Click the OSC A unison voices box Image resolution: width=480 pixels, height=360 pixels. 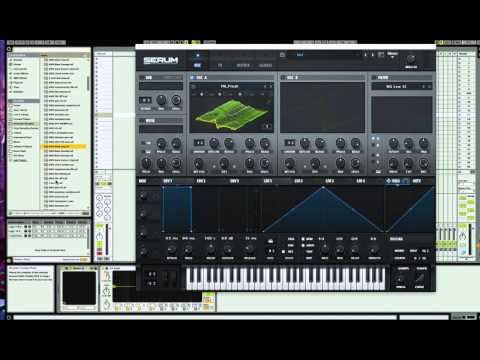tap(199, 143)
